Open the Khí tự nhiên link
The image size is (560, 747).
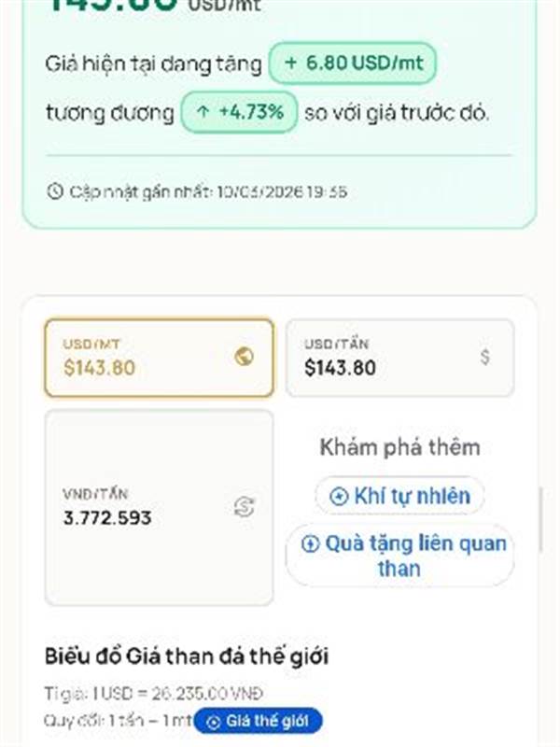(x=399, y=496)
